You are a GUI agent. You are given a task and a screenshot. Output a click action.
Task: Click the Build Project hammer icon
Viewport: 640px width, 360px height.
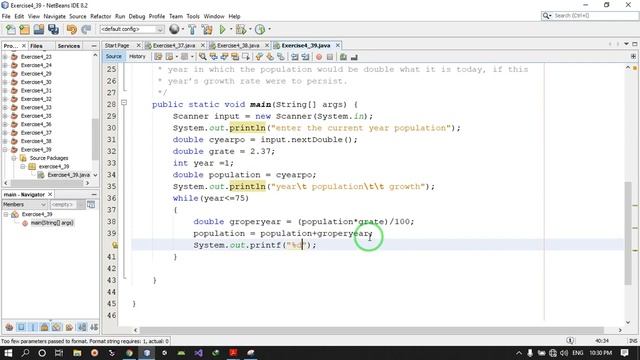pyautogui.click(x=192, y=29)
